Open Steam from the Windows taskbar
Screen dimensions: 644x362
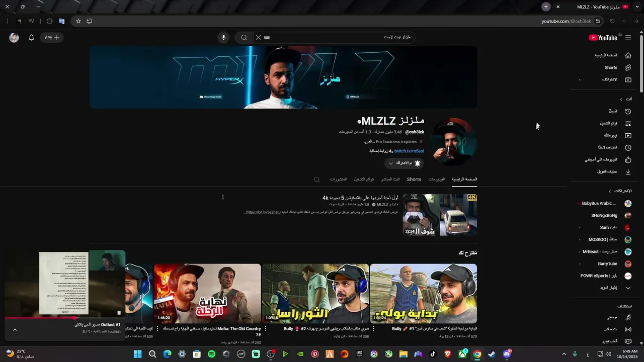pos(492,354)
